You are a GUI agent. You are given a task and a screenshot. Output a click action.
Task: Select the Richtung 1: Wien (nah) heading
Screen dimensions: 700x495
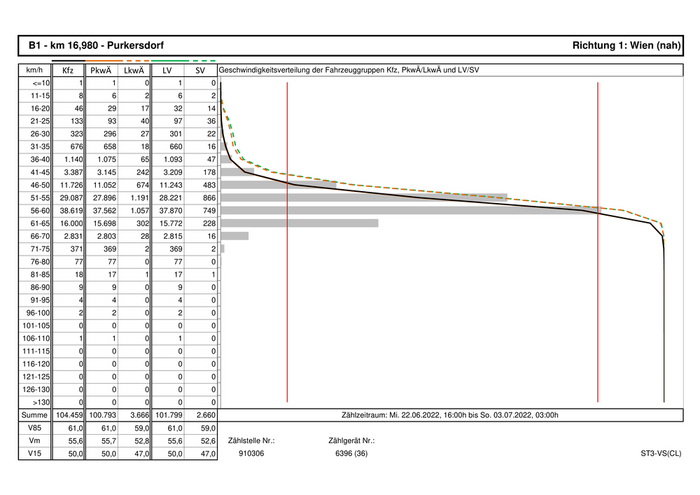click(x=627, y=46)
